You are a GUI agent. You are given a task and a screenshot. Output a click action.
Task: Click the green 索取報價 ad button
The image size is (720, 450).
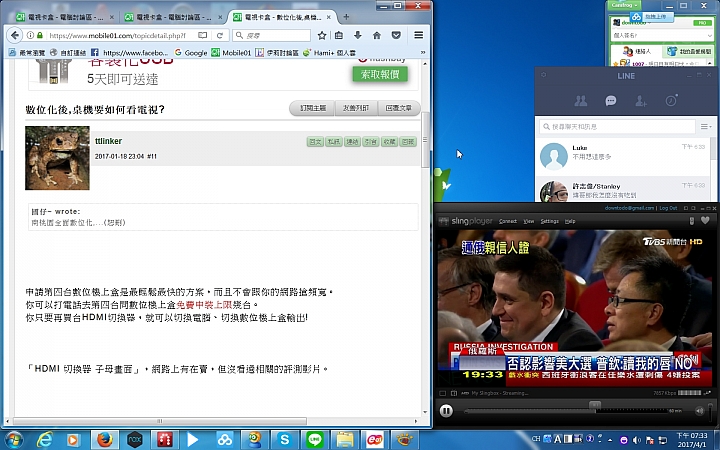(x=380, y=74)
